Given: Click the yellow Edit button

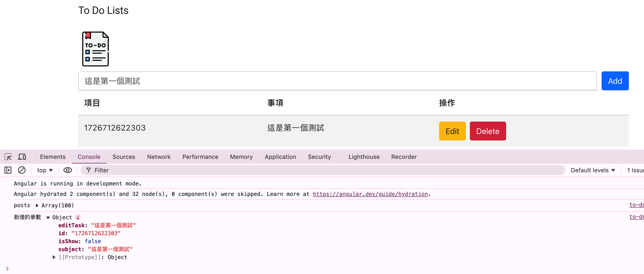Looking at the screenshot, I should 452,131.
